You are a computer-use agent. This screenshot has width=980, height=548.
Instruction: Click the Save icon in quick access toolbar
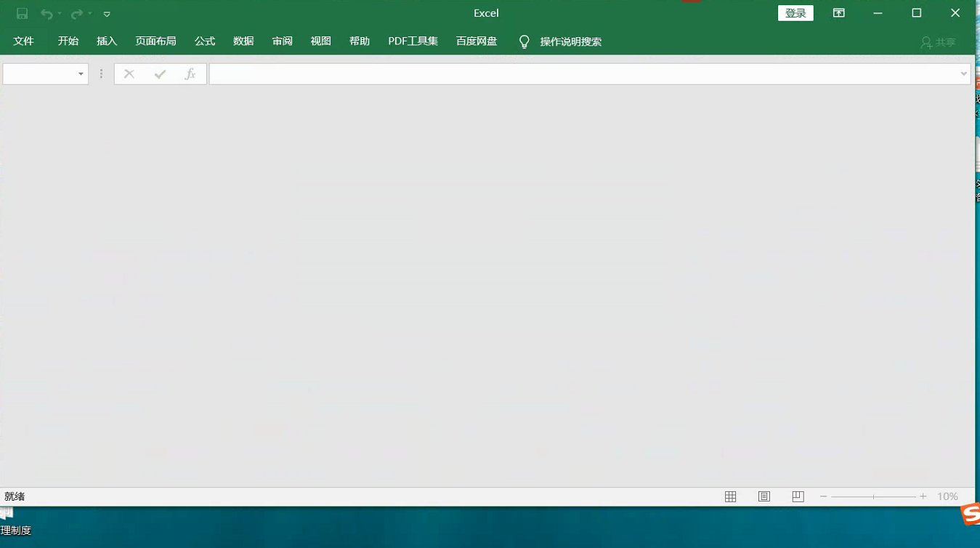click(23, 14)
